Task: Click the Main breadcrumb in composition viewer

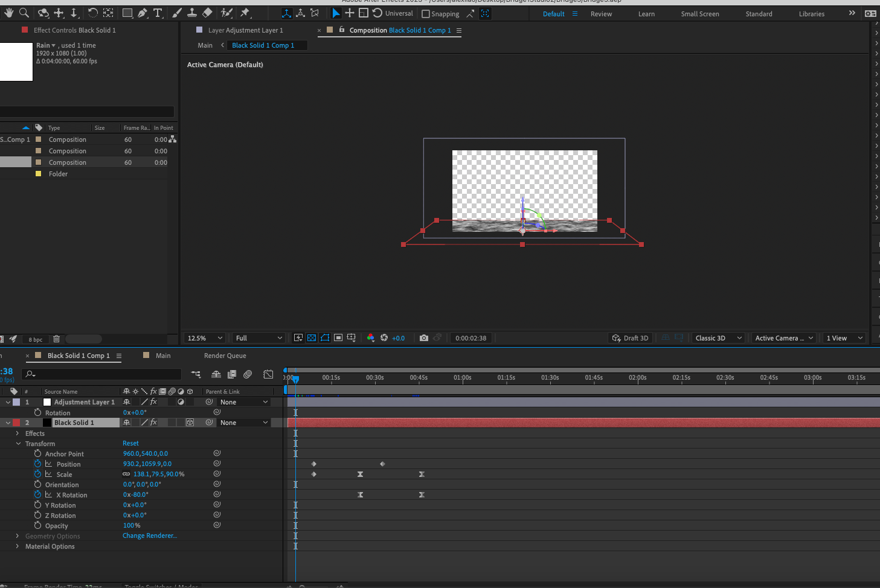Action: (205, 45)
